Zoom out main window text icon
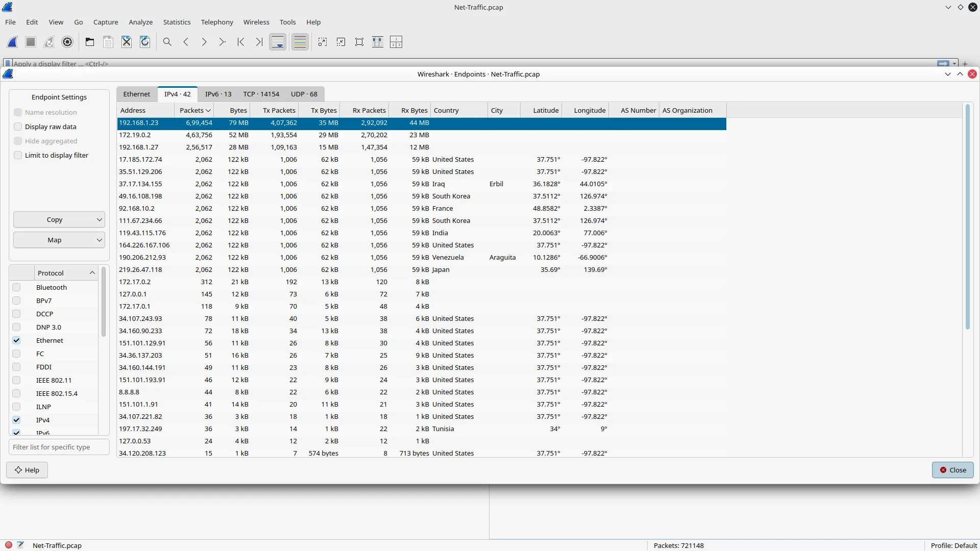The width and height of the screenshot is (980, 551). pos(341,42)
